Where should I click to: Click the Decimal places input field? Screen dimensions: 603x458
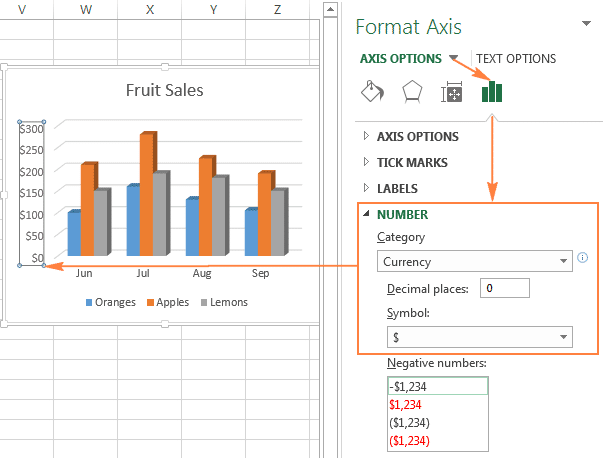[x=504, y=289]
